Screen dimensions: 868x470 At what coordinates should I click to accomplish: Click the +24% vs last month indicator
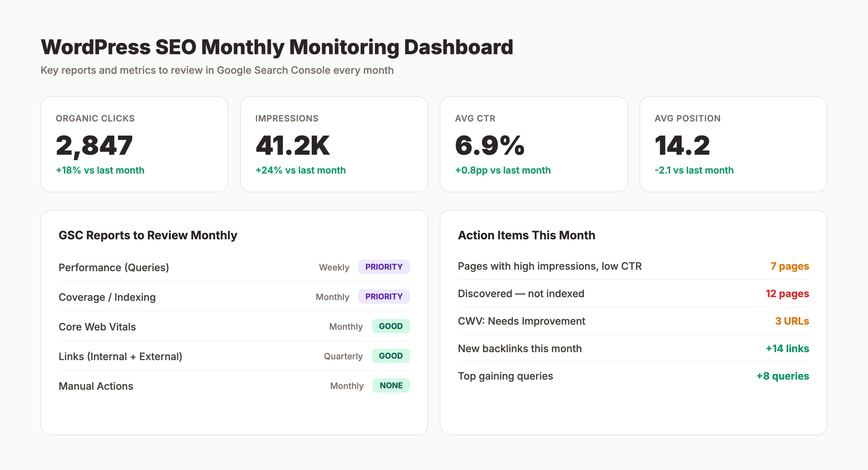pyautogui.click(x=300, y=170)
